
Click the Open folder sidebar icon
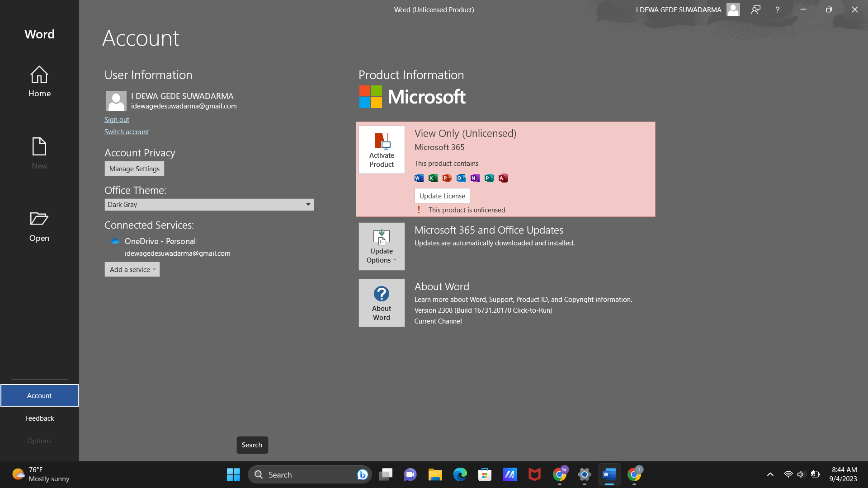pyautogui.click(x=39, y=226)
